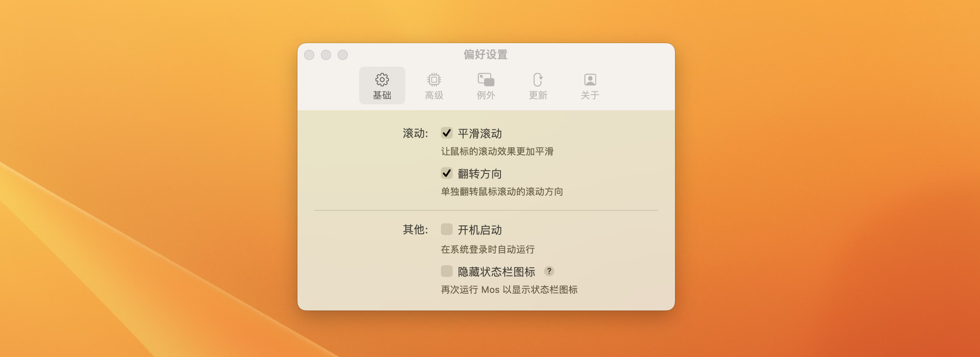Image resolution: width=980 pixels, height=357 pixels.
Task: Click the chip icon above 高级
Action: pyautogui.click(x=434, y=80)
